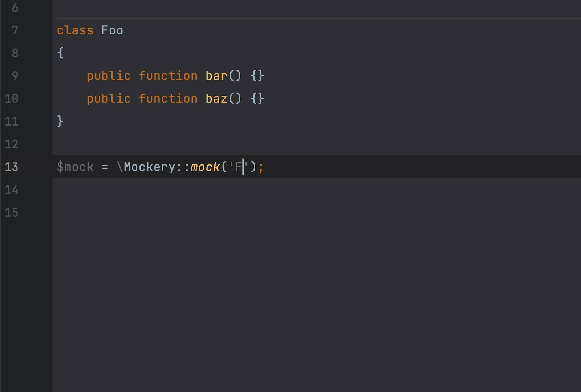Click the bar method name
Screen dimensions: 581x392
(x=216, y=76)
